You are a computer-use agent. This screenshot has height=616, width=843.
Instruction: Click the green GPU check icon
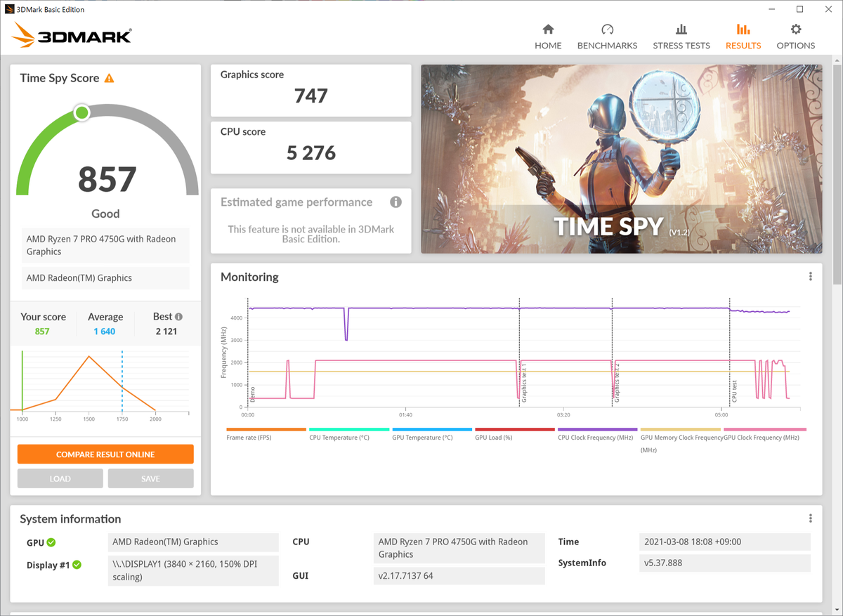click(x=51, y=542)
